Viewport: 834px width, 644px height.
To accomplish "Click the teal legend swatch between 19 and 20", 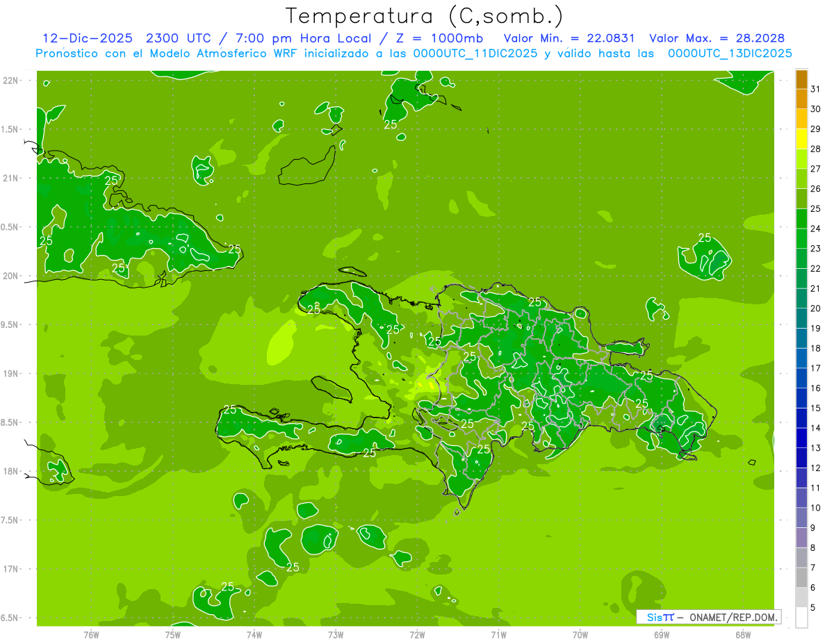I will (x=801, y=319).
